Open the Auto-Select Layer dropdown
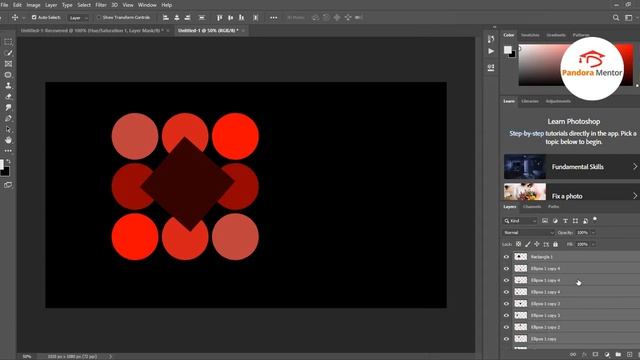 (78, 18)
